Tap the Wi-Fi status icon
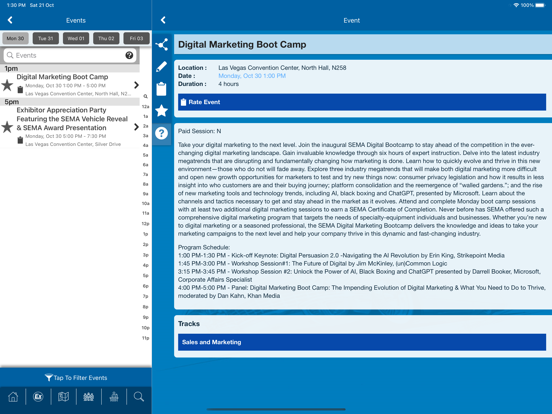552x414 pixels. click(516, 5)
